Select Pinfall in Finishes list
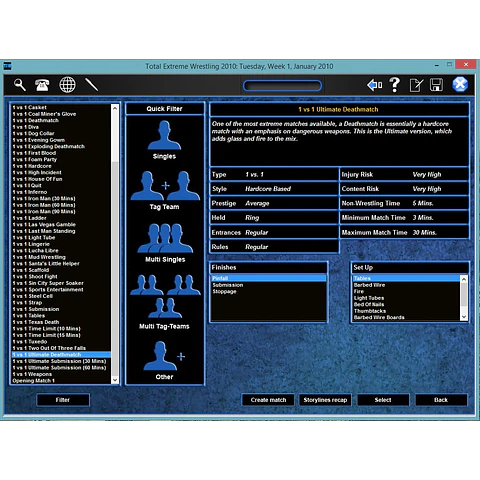This screenshot has width=480, height=480. (x=269, y=278)
